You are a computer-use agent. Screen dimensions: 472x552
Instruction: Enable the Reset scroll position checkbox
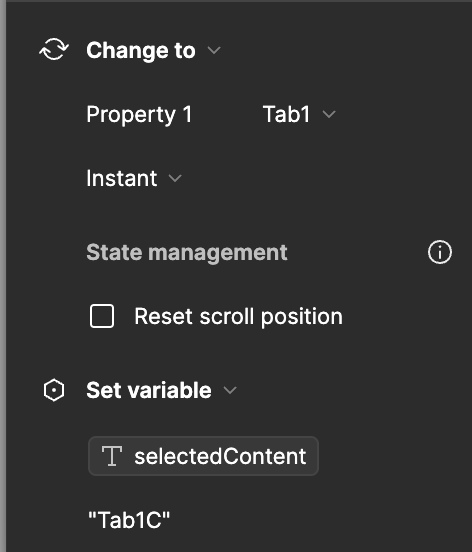click(102, 316)
